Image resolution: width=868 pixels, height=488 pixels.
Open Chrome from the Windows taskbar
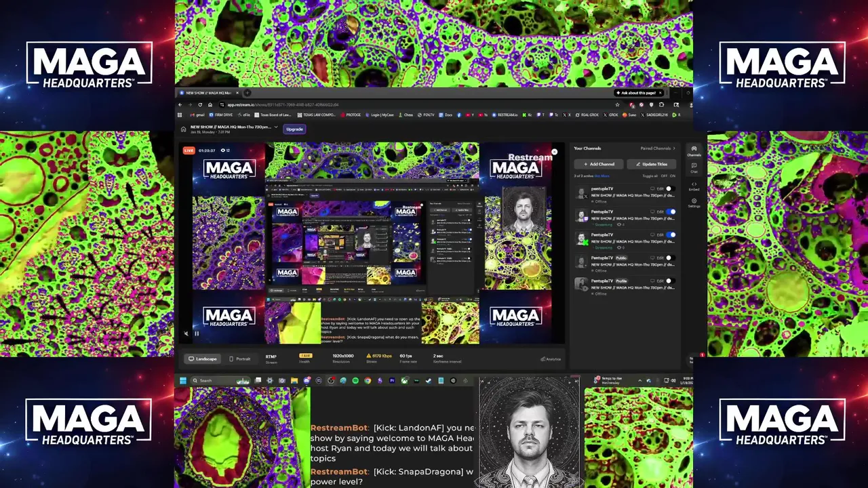pyautogui.click(x=368, y=380)
